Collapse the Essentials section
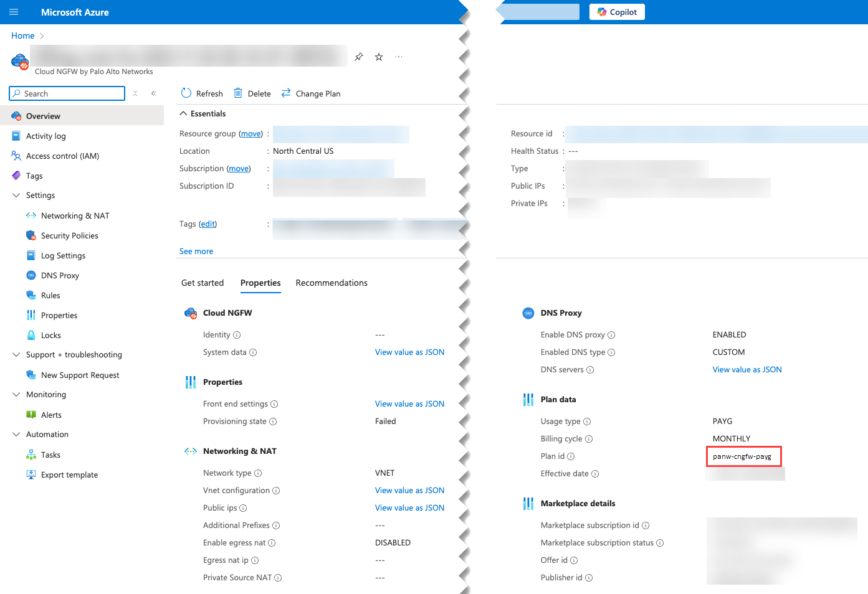 point(183,113)
